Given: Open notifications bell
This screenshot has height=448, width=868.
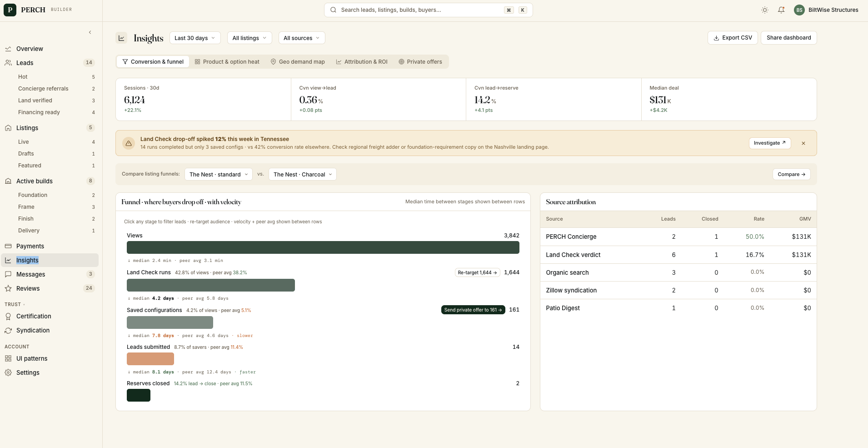Looking at the screenshot, I should click(x=781, y=10).
